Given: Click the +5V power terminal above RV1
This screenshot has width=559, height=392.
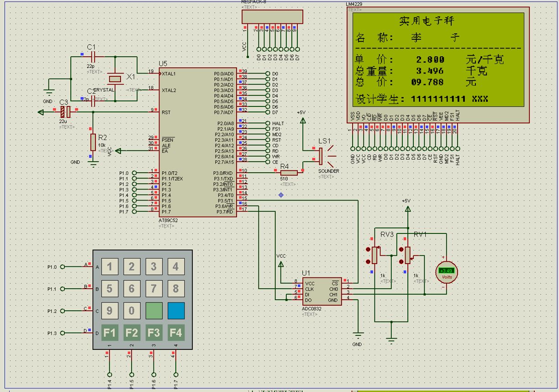Looking at the screenshot, I should (x=407, y=209).
